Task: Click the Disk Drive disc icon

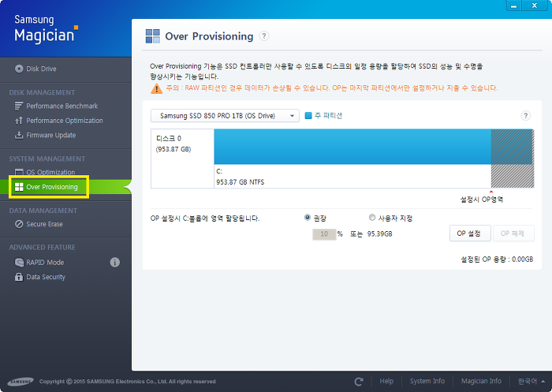Action: (19, 69)
